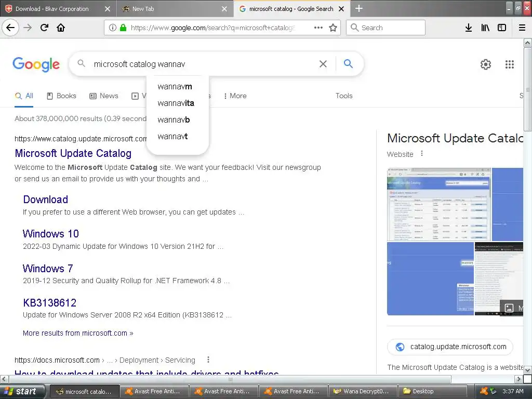Open the Windows start menu
Screen dimensions: 532x399
pyautogui.click(x=22, y=391)
